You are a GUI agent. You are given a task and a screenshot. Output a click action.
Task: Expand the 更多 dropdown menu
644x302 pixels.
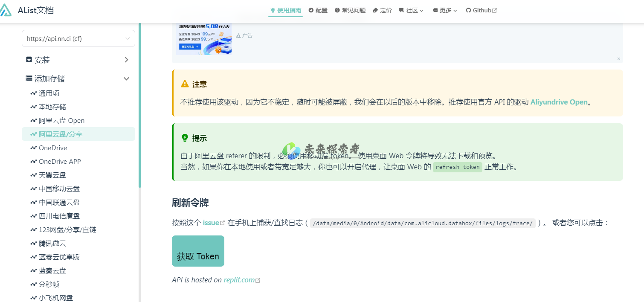(x=445, y=10)
